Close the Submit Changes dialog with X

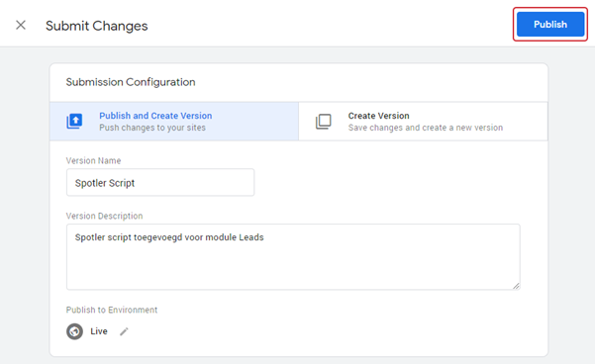coord(21,25)
